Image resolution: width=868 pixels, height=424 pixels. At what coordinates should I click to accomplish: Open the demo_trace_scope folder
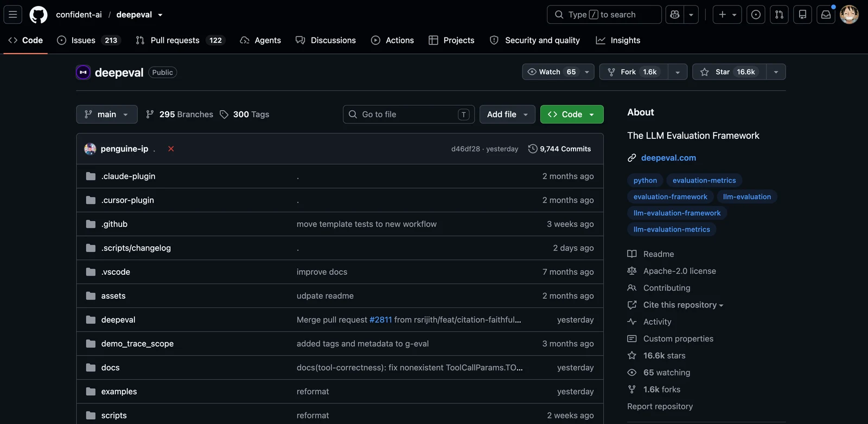coord(137,344)
